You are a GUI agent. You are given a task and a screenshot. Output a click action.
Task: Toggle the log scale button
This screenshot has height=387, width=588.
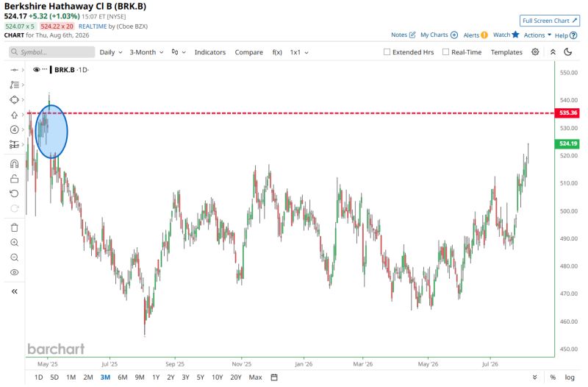570,377
